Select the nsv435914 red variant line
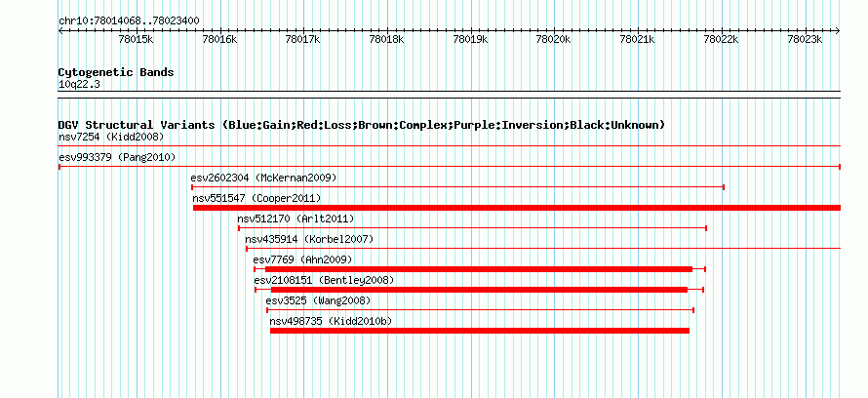The image size is (868, 398). pyautogui.click(x=543, y=249)
